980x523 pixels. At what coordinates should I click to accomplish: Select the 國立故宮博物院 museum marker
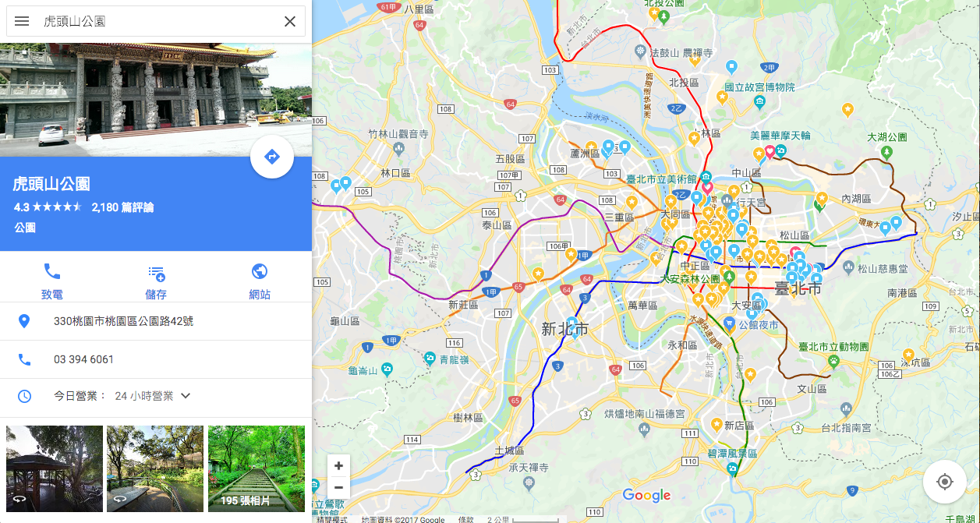click(x=760, y=101)
